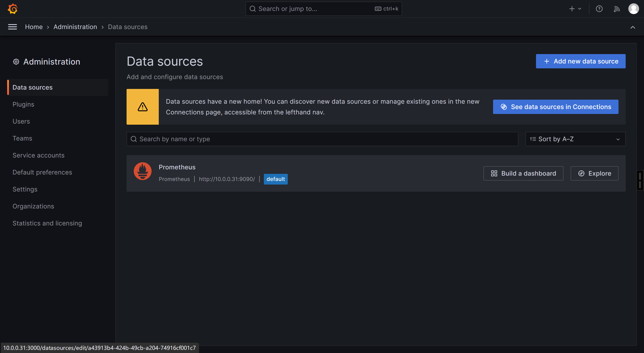Viewport: 644px width, 353px height.
Task: Click See data sources in Connections
Action: [x=555, y=107]
